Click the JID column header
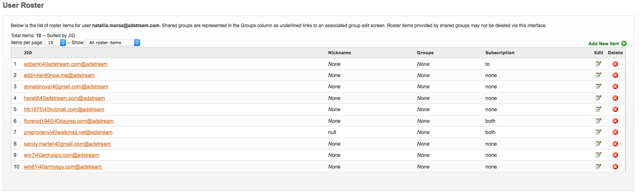Screen dimensions: 644x196 (28, 53)
